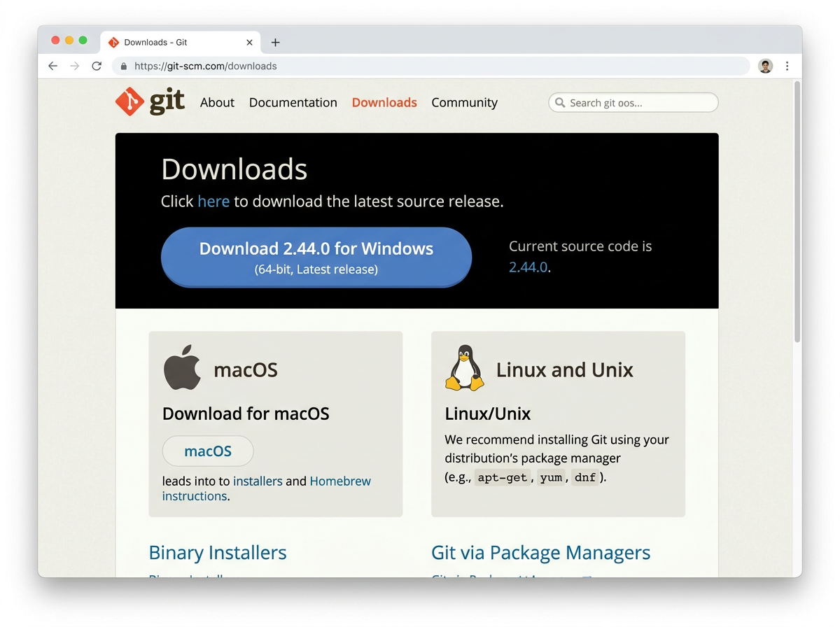Open the installers link

pos(258,481)
